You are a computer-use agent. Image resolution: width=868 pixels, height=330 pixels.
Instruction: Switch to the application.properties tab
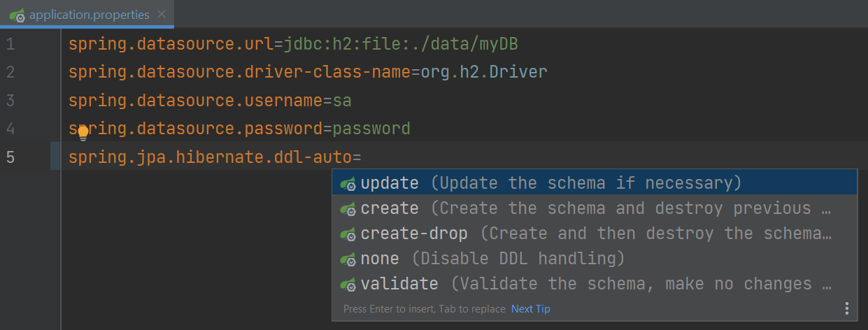click(x=89, y=15)
